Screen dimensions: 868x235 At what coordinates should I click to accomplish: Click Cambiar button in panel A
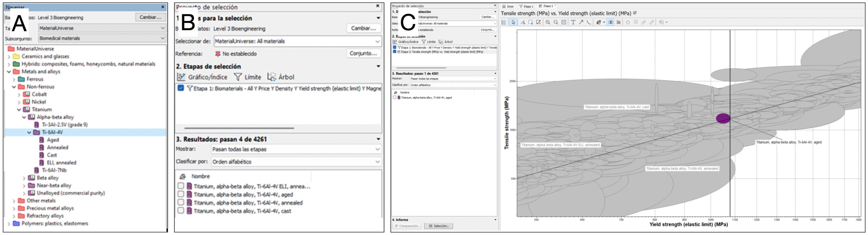click(150, 17)
